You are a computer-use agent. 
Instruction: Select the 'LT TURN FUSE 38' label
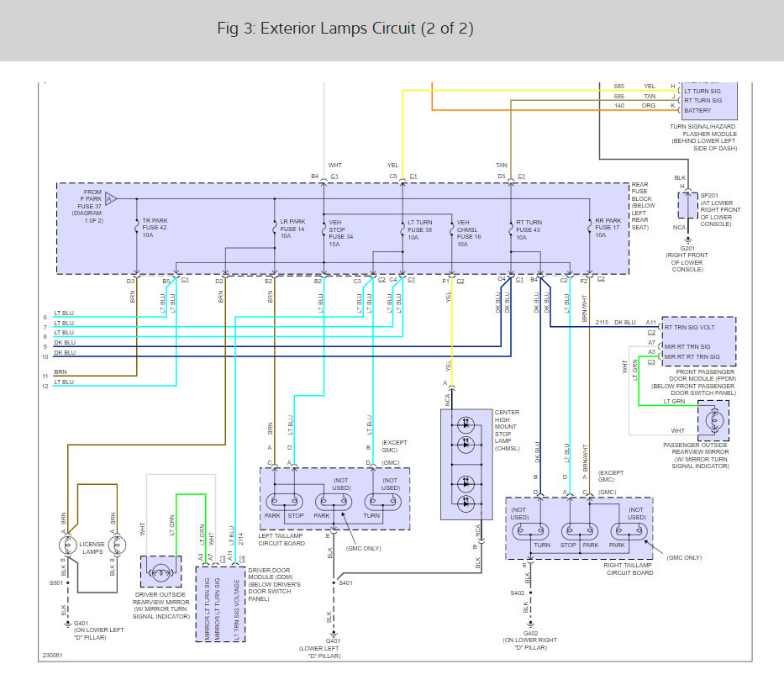point(419,230)
